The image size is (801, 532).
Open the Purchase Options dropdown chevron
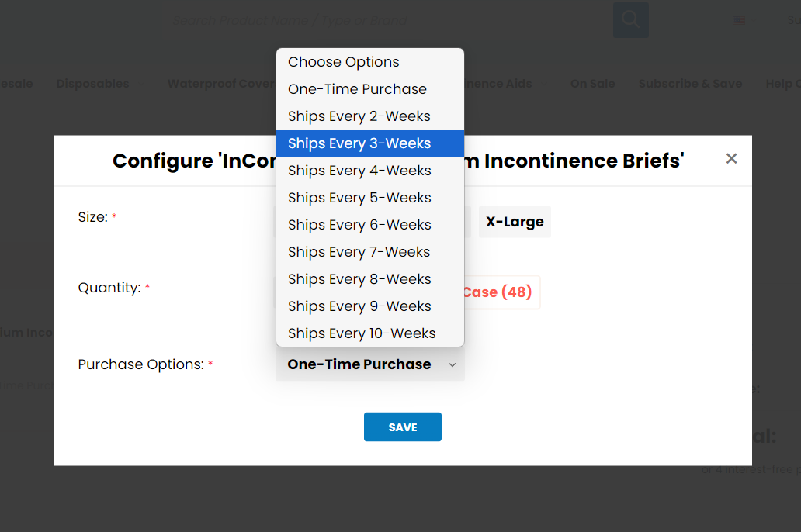pyautogui.click(x=452, y=364)
